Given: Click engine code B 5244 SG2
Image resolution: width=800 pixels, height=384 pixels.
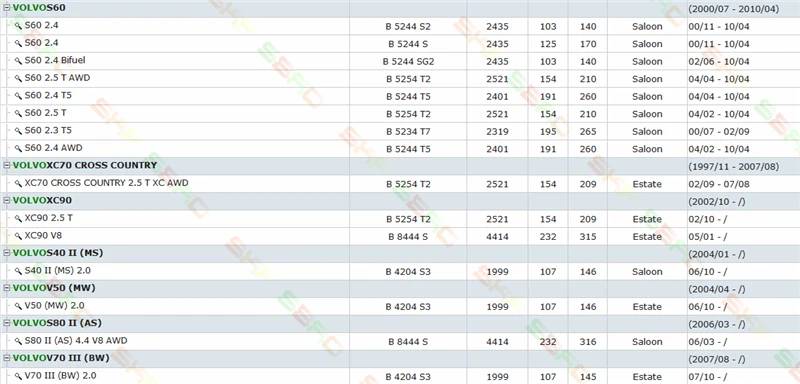Looking at the screenshot, I should [408, 62].
